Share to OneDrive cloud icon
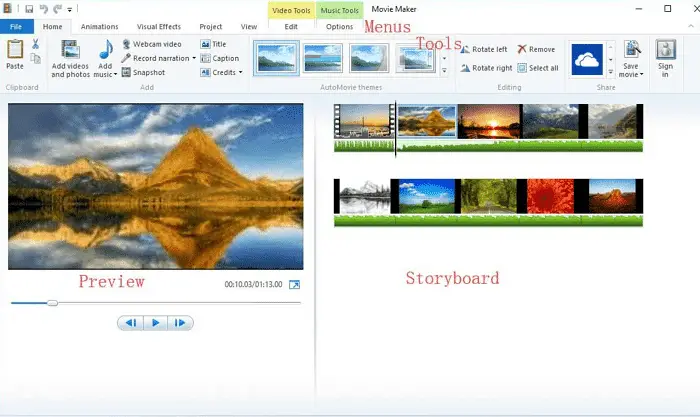The height and width of the screenshot is (417, 700). 587,59
